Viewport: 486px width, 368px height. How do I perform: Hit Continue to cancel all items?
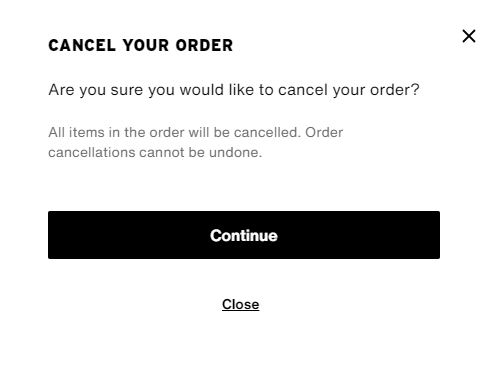(244, 235)
